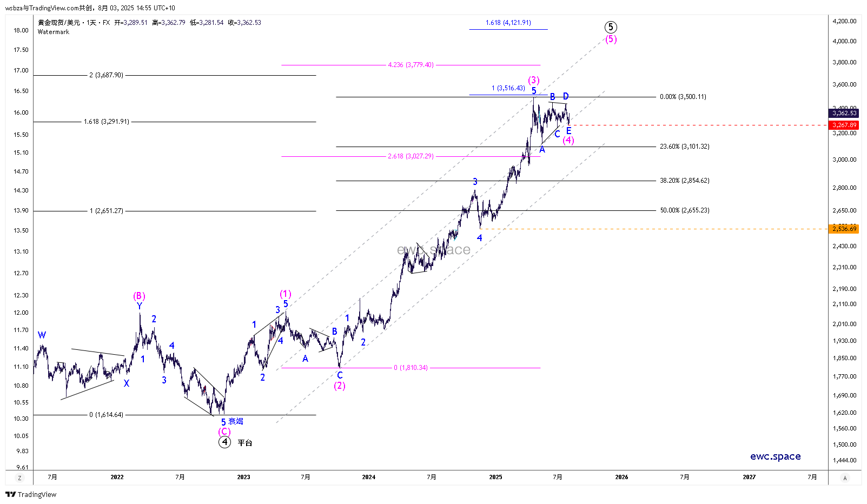This screenshot has width=867, height=504.
Task: Select the magenta (3) wave label
Action: point(534,80)
